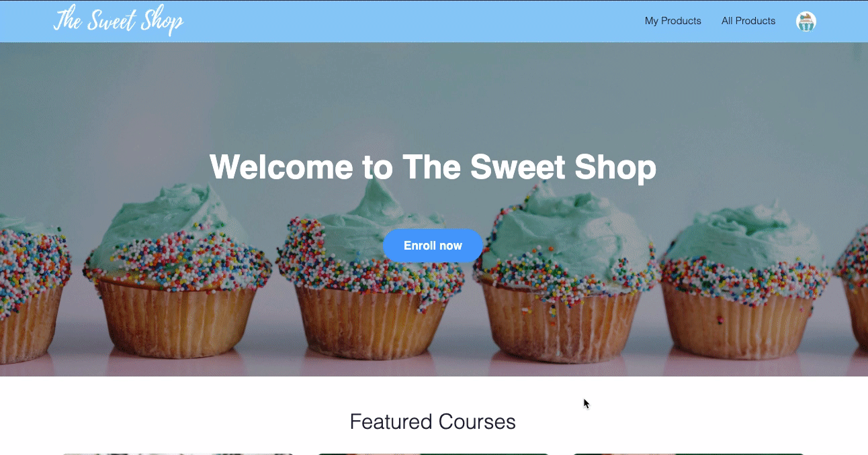The image size is (868, 455).
Task: Open the third featured course card
Action: tap(689, 454)
